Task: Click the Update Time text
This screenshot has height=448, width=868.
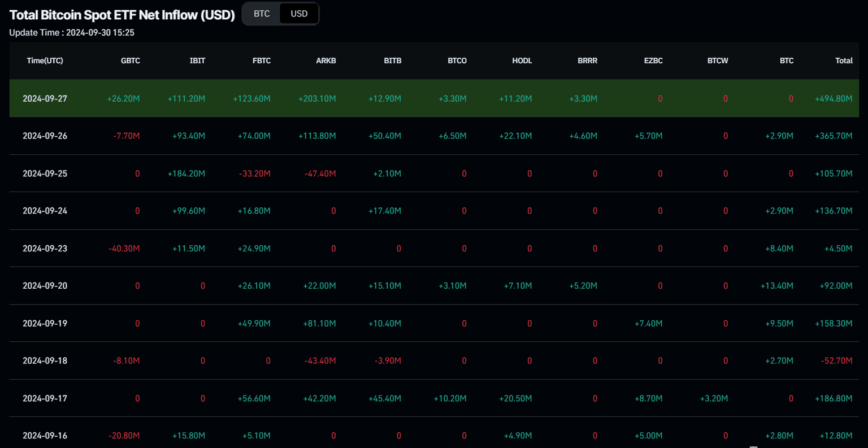Action: (x=72, y=33)
